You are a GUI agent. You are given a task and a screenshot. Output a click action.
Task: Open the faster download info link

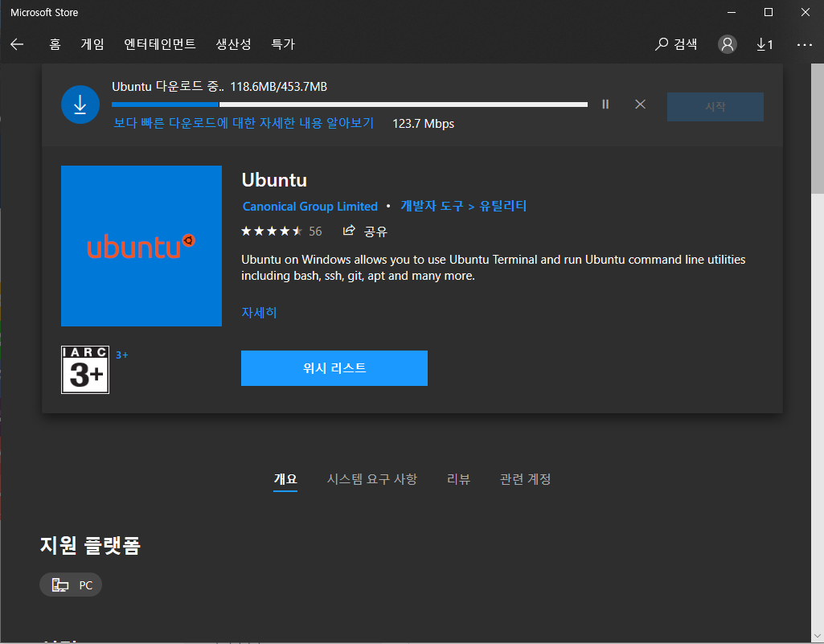(x=244, y=123)
